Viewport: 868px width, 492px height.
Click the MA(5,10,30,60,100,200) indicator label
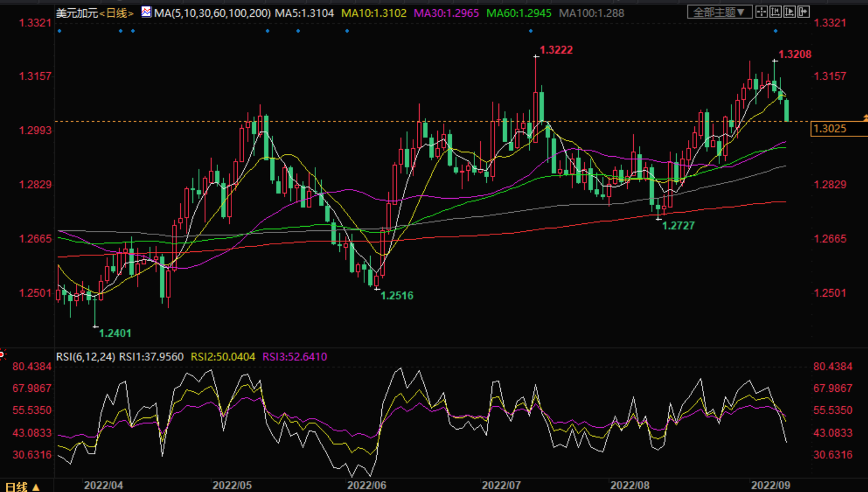pyautogui.click(x=212, y=13)
